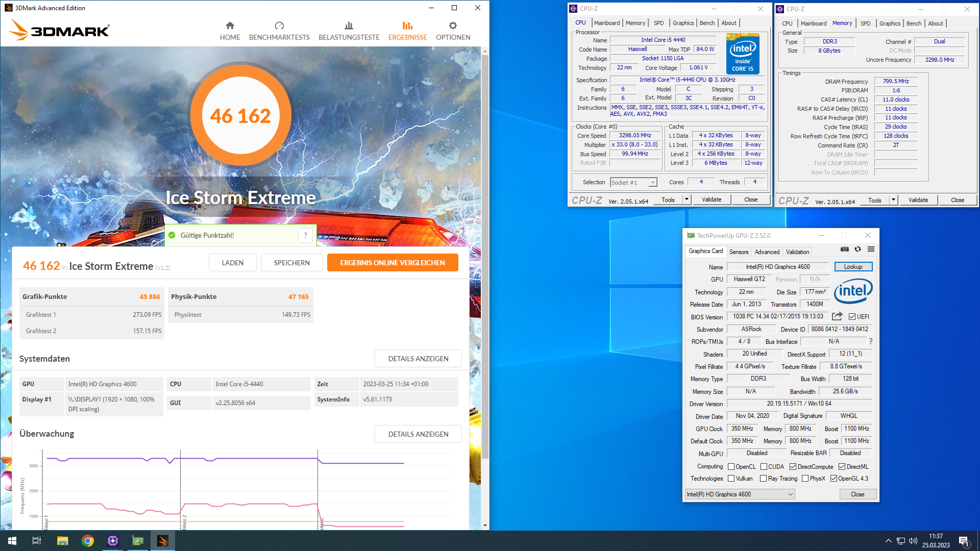
Task: Toggle the CUDA checkbox
Action: [x=764, y=467]
